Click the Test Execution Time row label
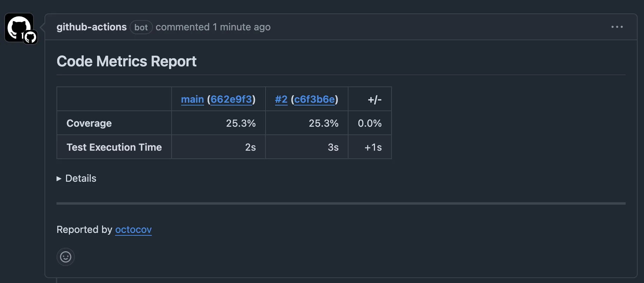 point(114,147)
